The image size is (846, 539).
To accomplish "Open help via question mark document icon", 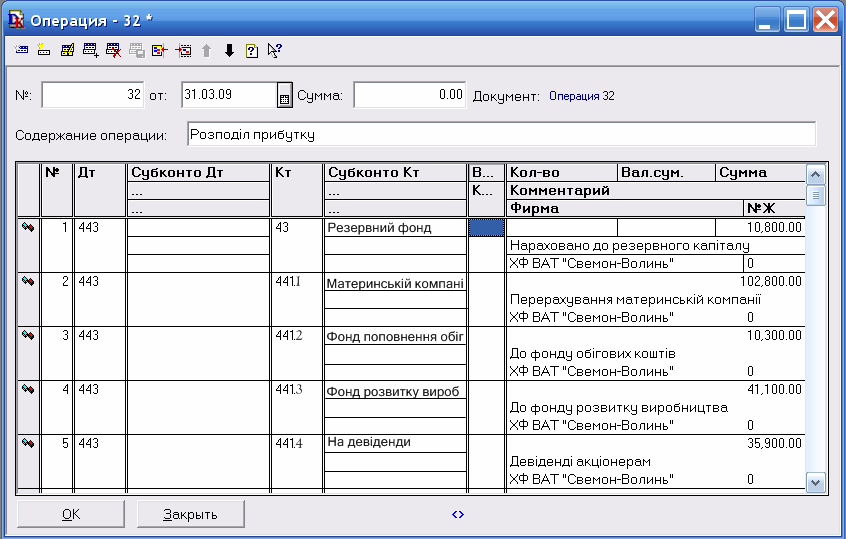I will tap(251, 50).
